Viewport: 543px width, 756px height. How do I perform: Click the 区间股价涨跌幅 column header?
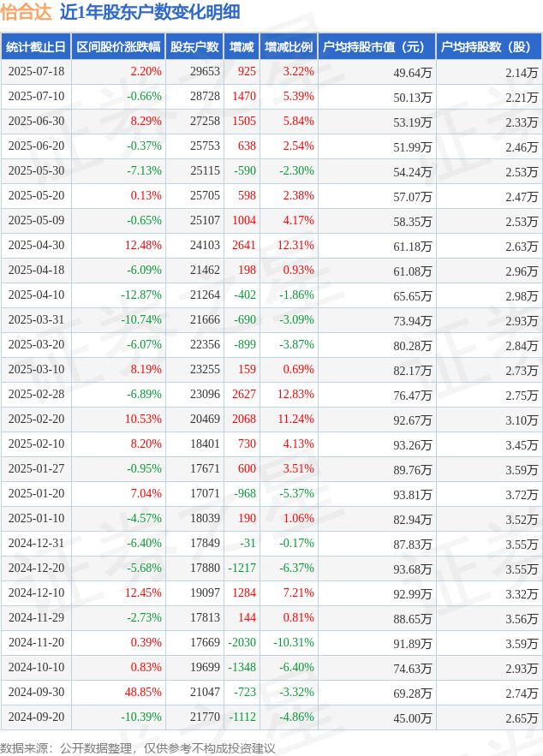tap(117, 47)
